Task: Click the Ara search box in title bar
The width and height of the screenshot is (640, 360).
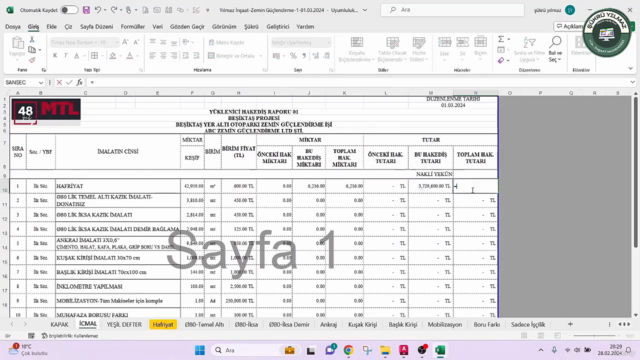Action: 452,10
